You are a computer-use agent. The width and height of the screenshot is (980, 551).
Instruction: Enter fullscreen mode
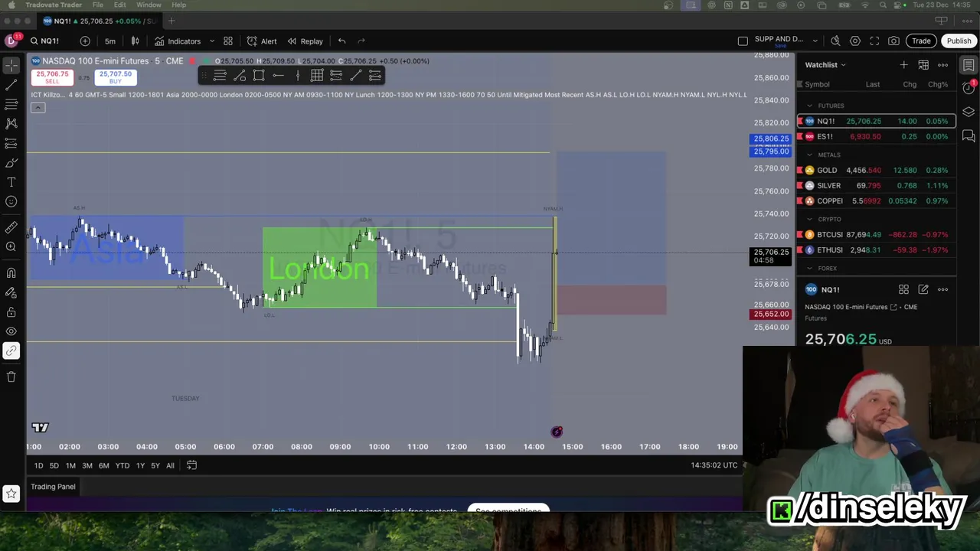[x=874, y=41]
